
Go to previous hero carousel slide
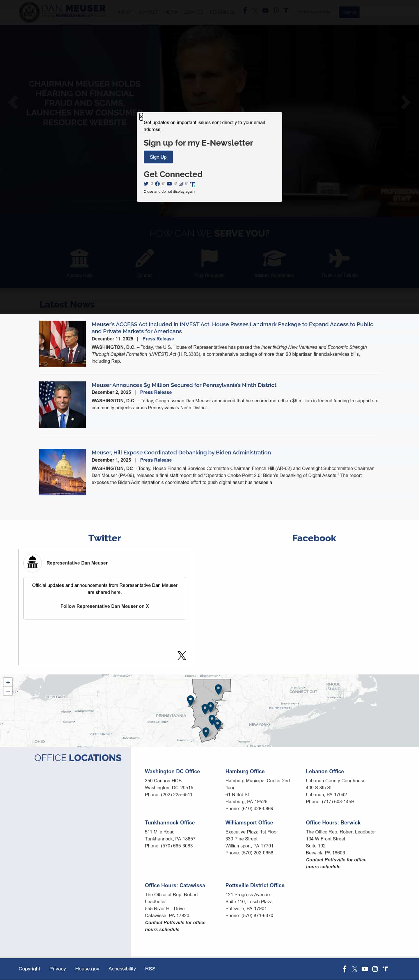click(x=13, y=102)
